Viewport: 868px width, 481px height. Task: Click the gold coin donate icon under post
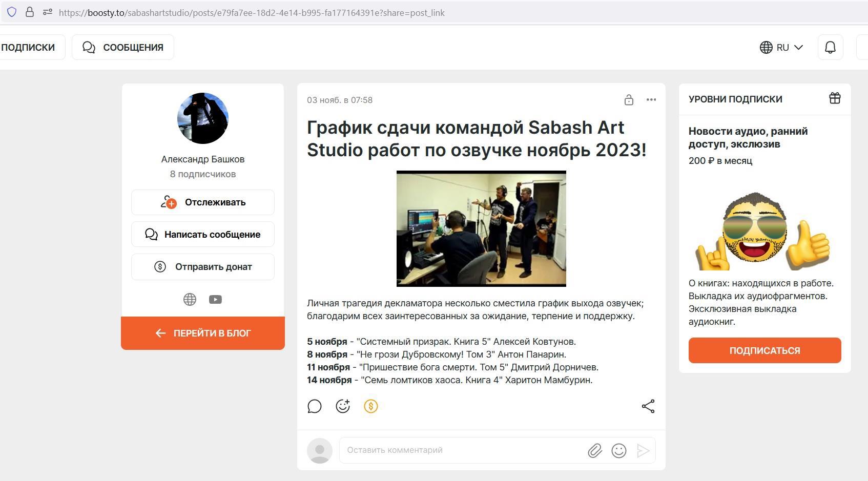pyautogui.click(x=371, y=406)
